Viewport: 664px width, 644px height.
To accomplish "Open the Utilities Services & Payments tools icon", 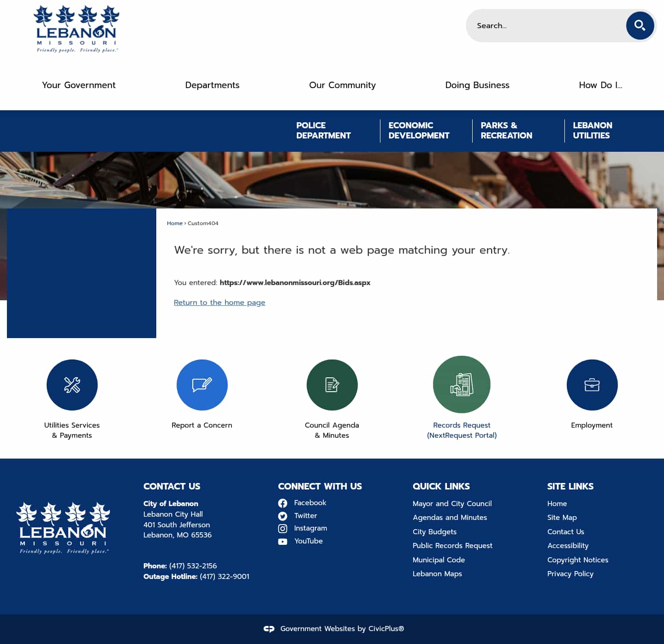I will 72,385.
